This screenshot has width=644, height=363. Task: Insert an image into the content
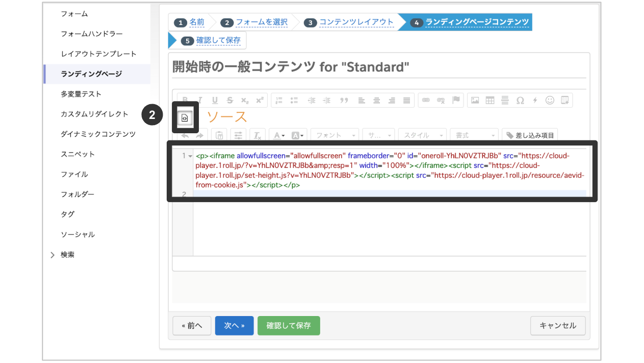pos(475,100)
